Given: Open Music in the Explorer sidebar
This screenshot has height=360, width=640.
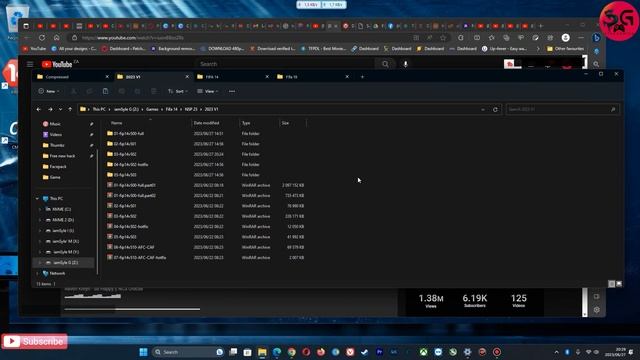Looking at the screenshot, I should (52, 124).
